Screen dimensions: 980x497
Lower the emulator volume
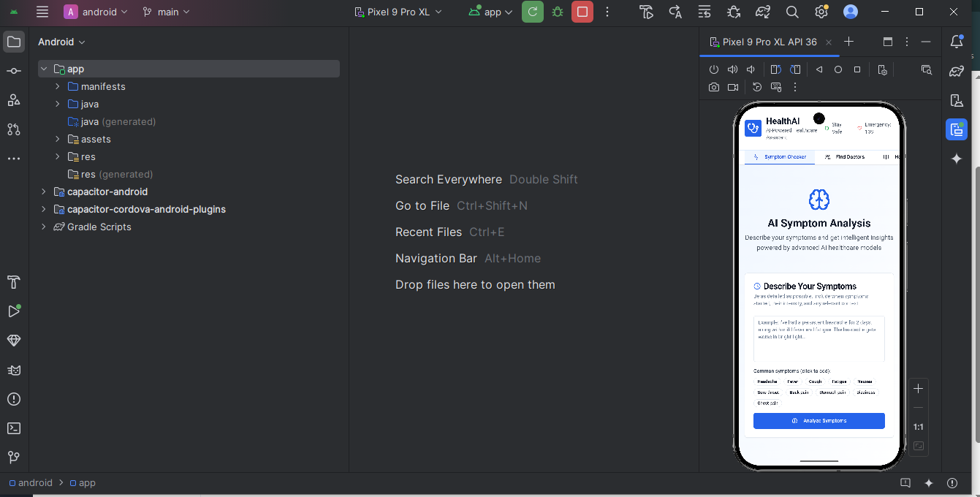point(751,69)
